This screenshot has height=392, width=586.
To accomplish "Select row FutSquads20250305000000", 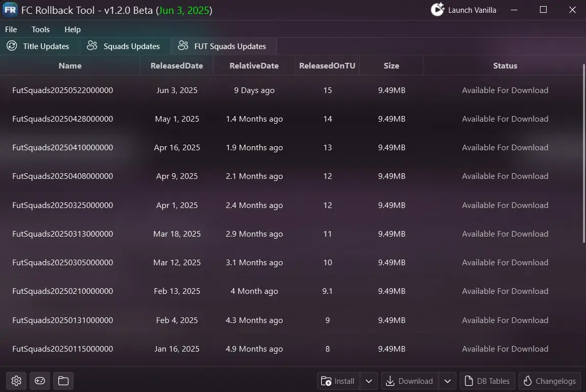I will point(291,263).
